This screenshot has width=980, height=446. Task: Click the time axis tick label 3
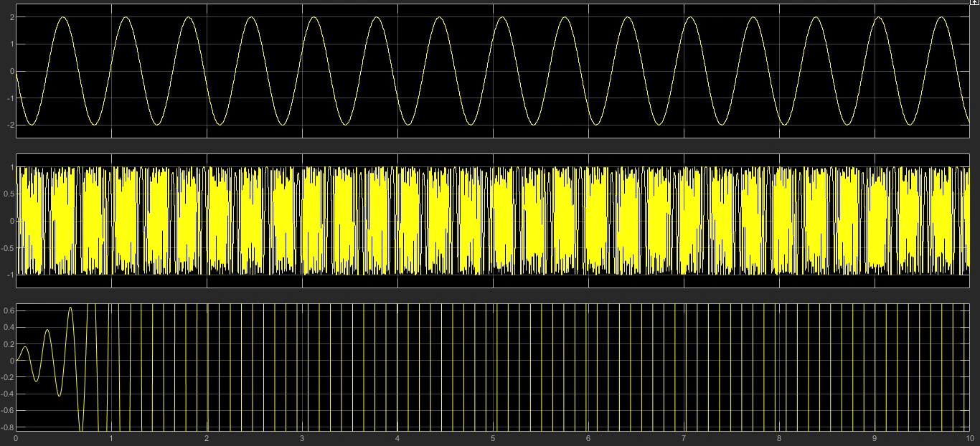coord(302,437)
